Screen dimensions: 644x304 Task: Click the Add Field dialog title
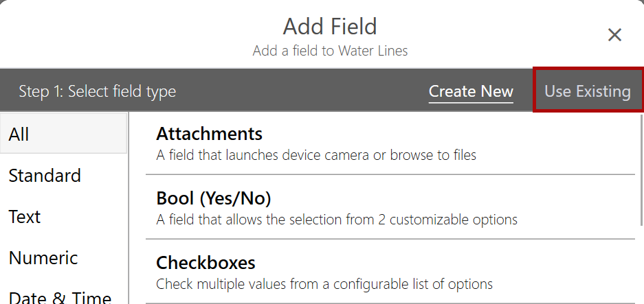[330, 27]
